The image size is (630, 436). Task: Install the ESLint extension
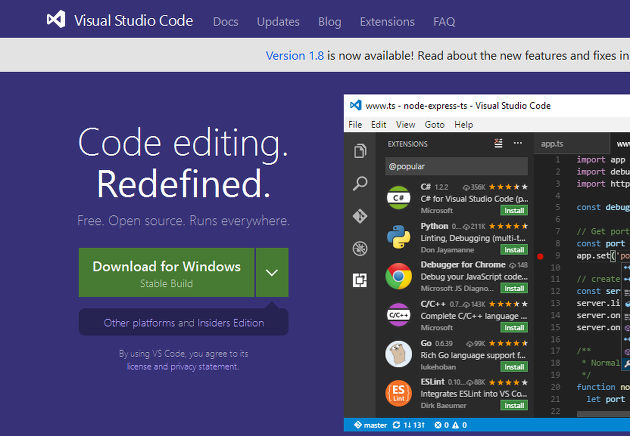point(514,405)
